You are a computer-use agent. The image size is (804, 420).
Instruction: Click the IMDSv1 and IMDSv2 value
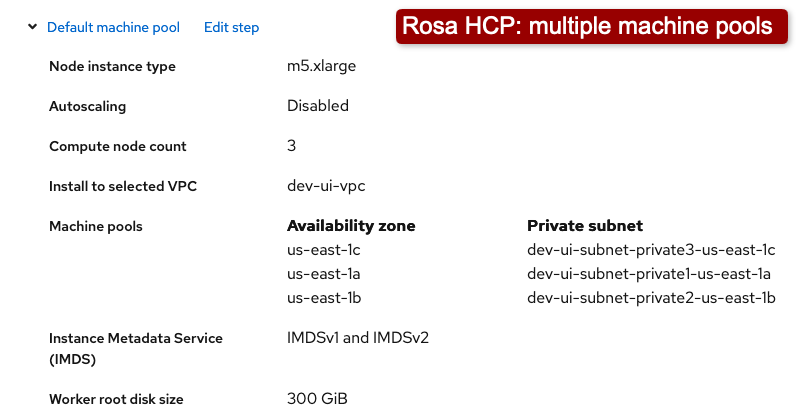pyautogui.click(x=357, y=337)
